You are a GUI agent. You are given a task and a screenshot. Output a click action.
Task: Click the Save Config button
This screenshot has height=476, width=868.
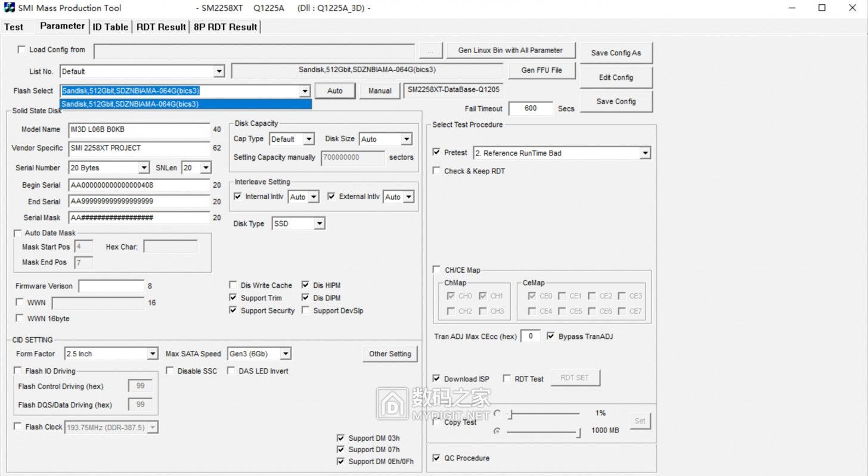[616, 101]
